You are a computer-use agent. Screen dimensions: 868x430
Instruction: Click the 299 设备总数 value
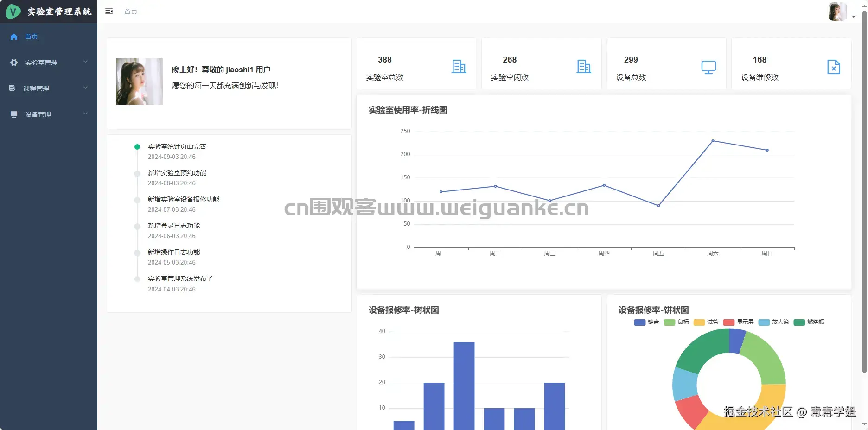631,60
